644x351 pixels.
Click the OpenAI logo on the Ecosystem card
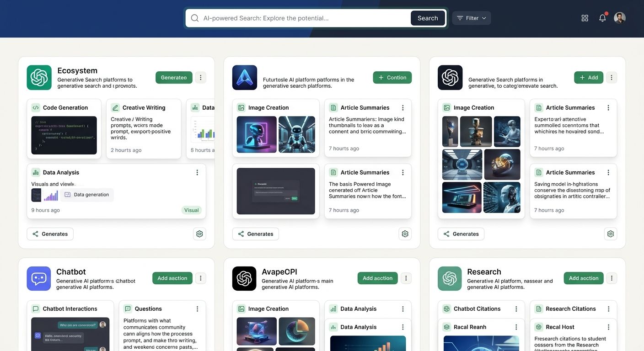(38, 77)
